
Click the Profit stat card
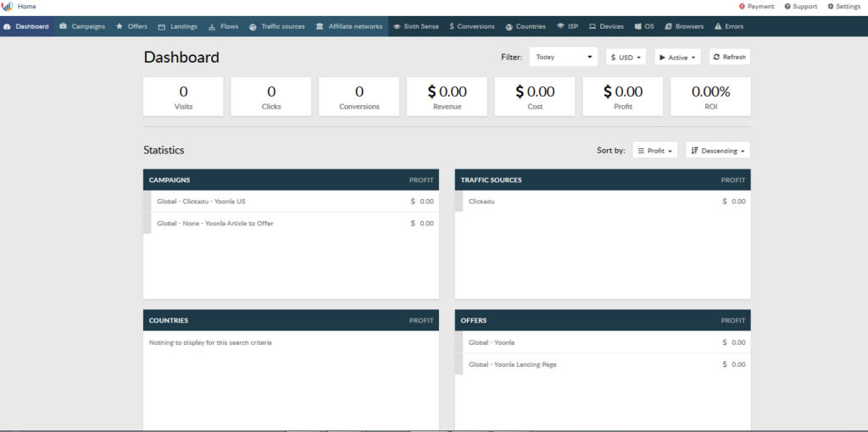[x=623, y=97]
